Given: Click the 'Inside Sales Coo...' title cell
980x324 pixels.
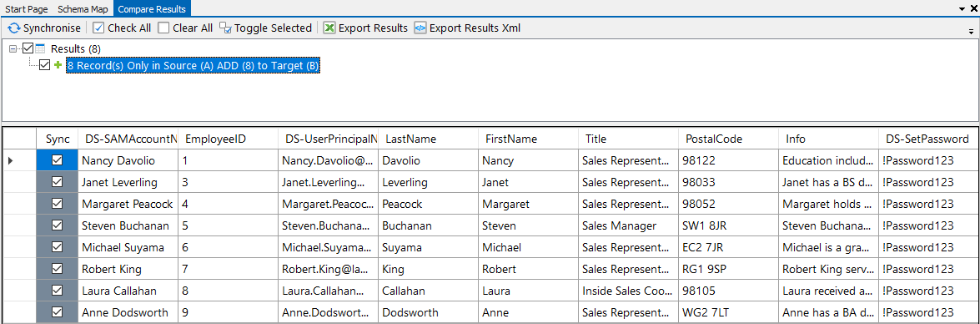Looking at the screenshot, I should point(628,291).
